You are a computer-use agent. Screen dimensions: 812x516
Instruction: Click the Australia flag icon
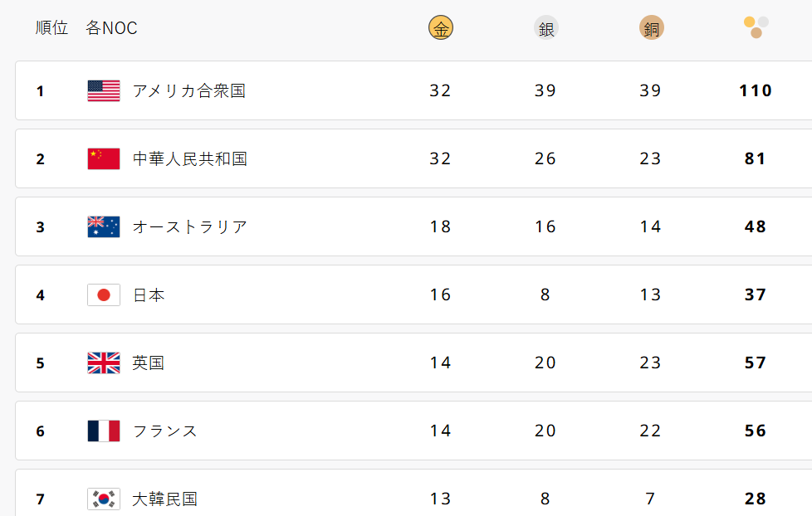[104, 226]
